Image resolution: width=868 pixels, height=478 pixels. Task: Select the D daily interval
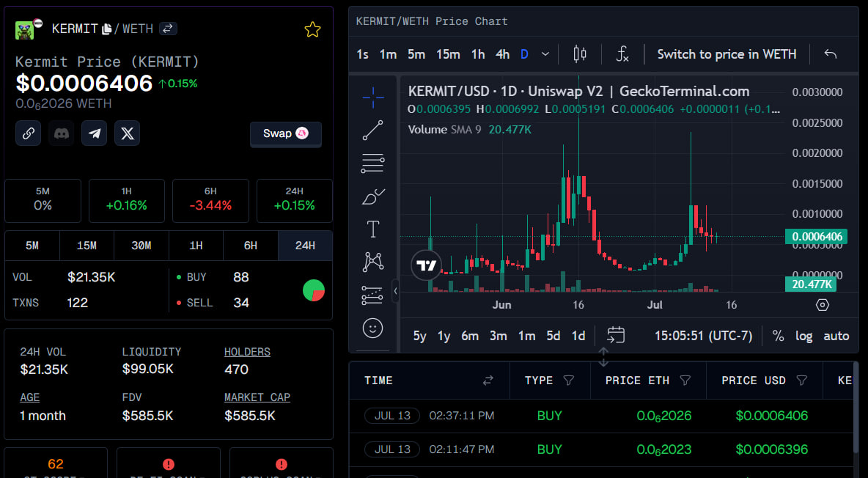click(524, 54)
